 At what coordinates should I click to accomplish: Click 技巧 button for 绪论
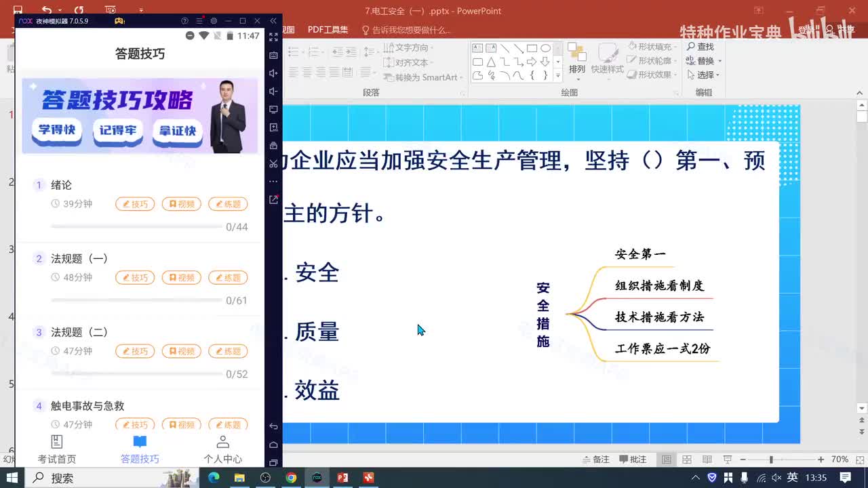[135, 204]
